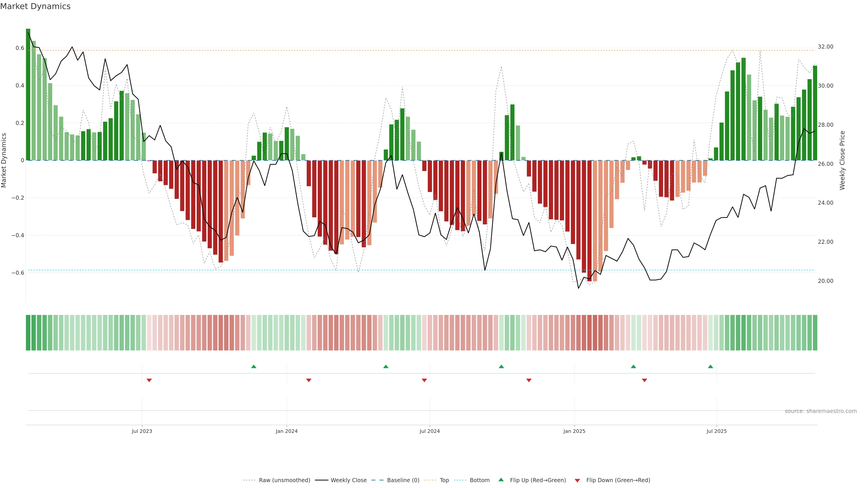Click the first red Flip Down triangle after Jul 2023
868x488 pixels.
[x=149, y=380]
